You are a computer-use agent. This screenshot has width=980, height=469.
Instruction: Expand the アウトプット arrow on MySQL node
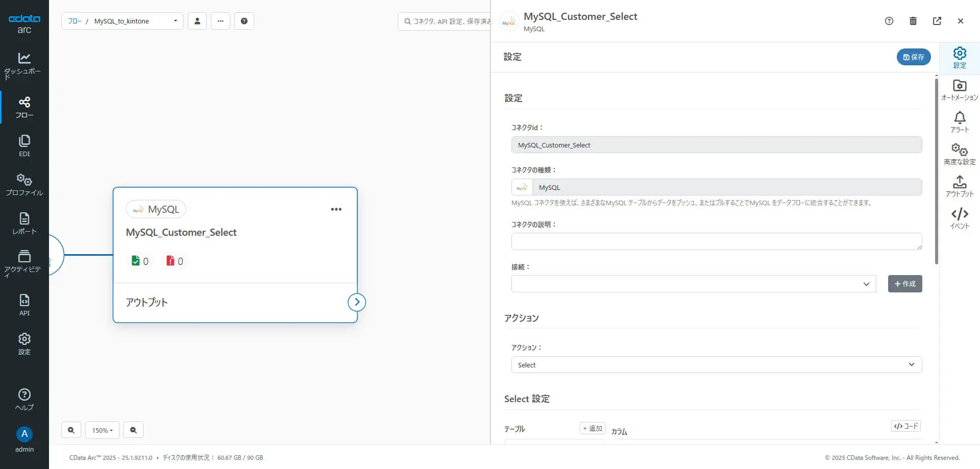pyautogui.click(x=357, y=302)
